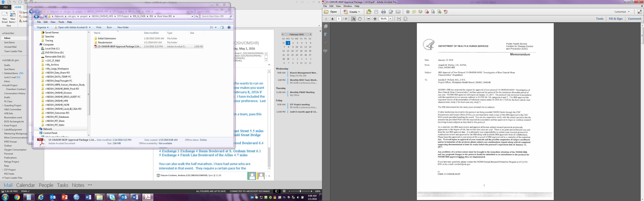Click the fit-to-width scrolling icon
Screen dimensions: 644x201
click(x=399, y=19)
